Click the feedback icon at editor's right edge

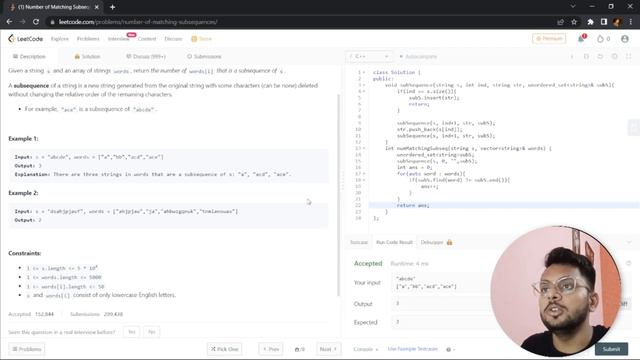click(x=633, y=128)
